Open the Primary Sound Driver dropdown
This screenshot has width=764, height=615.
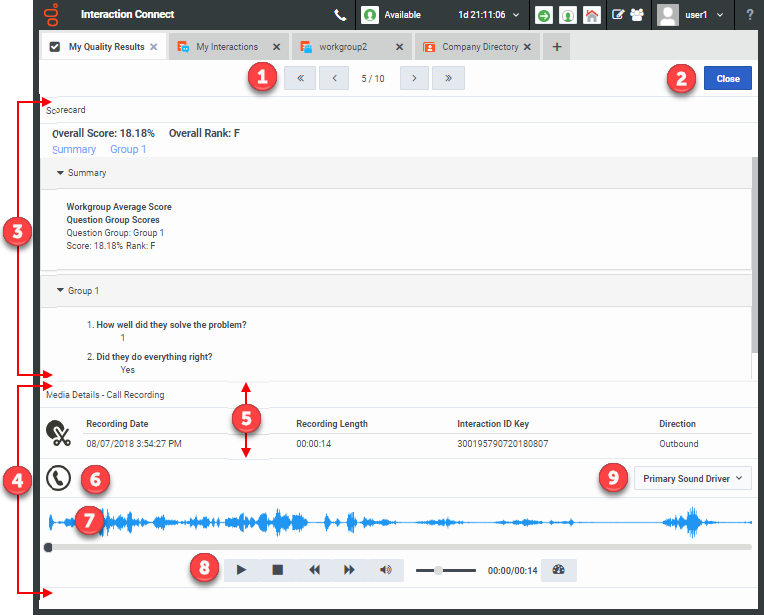pyautogui.click(x=692, y=479)
